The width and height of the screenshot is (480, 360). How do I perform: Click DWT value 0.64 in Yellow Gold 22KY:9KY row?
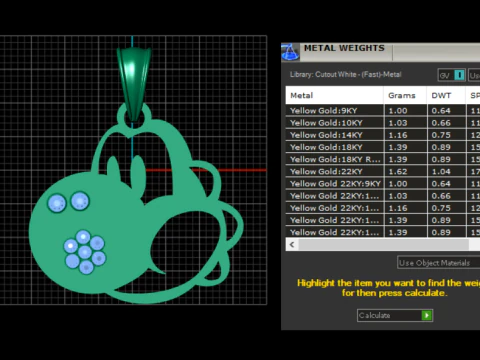click(441, 184)
